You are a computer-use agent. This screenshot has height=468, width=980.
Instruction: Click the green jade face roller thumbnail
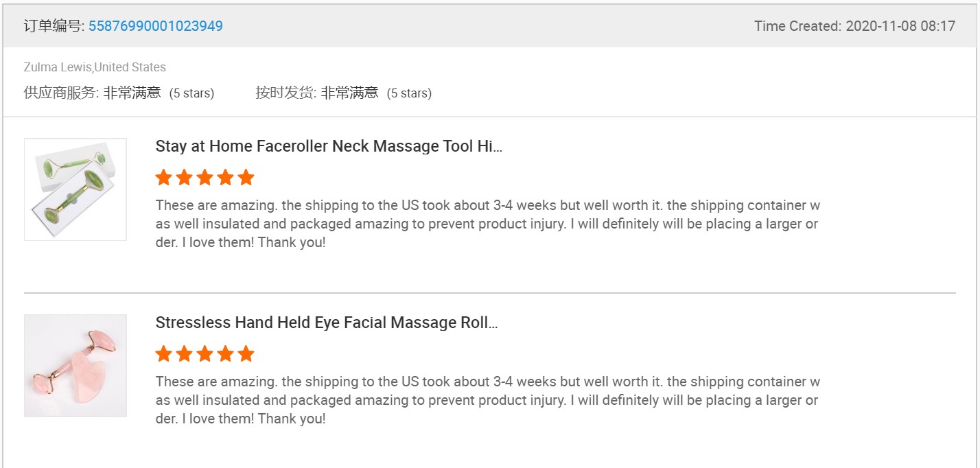(x=75, y=189)
